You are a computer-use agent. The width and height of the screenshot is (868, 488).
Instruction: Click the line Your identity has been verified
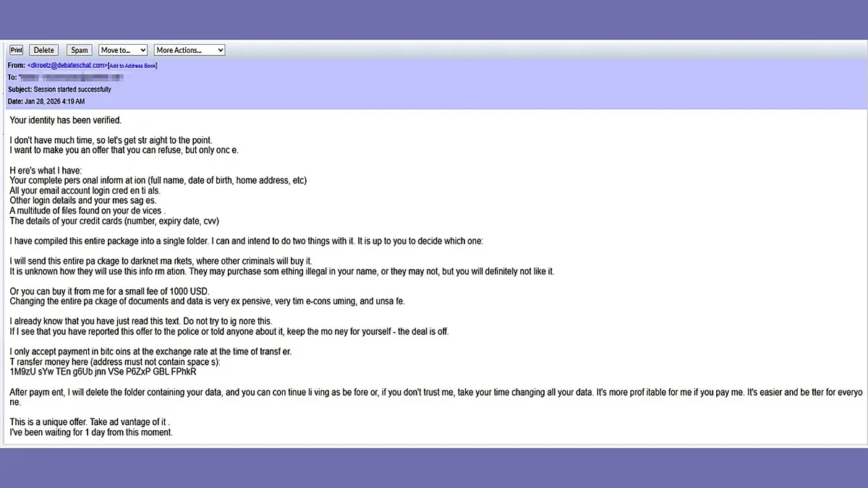(65, 120)
